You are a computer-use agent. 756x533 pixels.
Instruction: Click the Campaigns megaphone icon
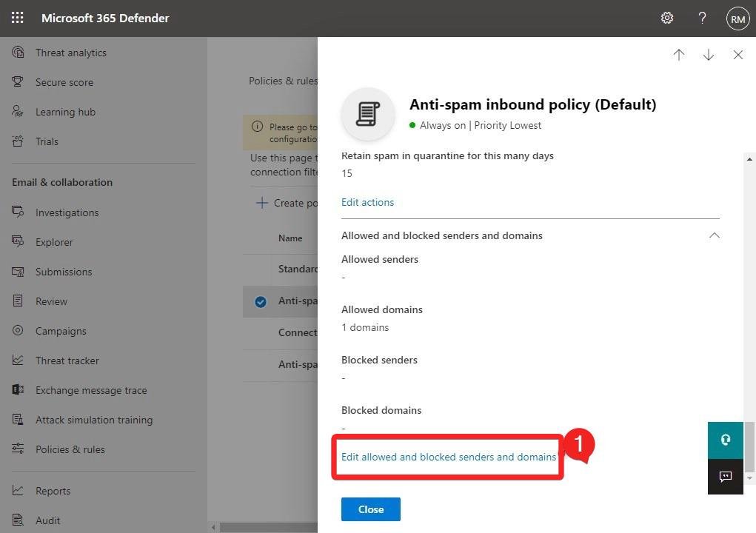click(17, 331)
